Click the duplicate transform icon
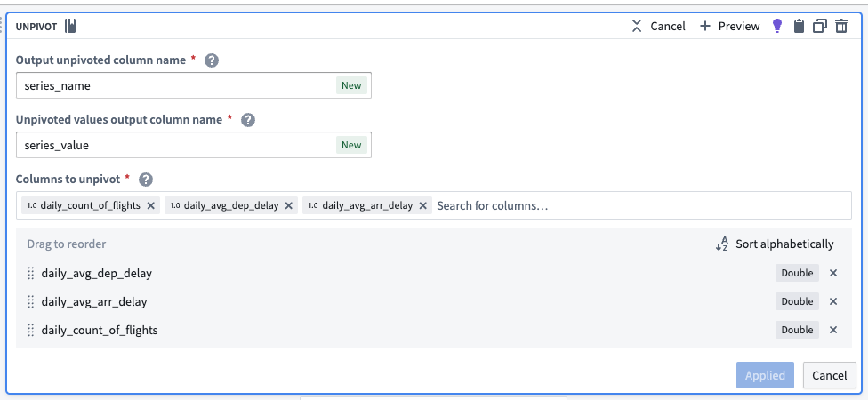The image size is (868, 400). click(x=820, y=26)
